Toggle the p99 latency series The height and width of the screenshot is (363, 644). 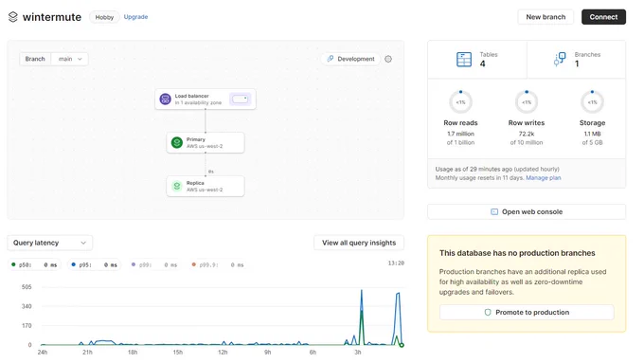[x=154, y=264]
